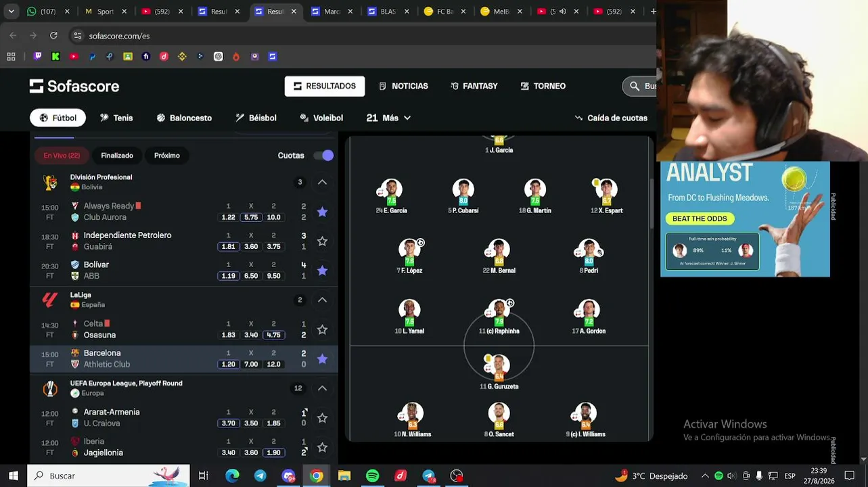Open Spotify from the taskbar
Viewport: 868px width, 487px height.
click(x=372, y=476)
